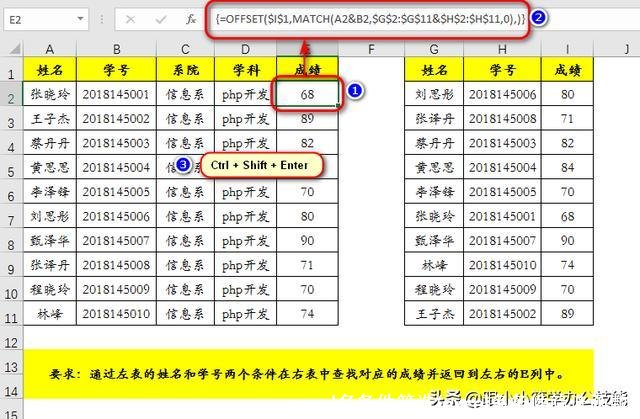Viewport: 640px width, 419px height.
Task: Select column A header
Action: coord(50,49)
